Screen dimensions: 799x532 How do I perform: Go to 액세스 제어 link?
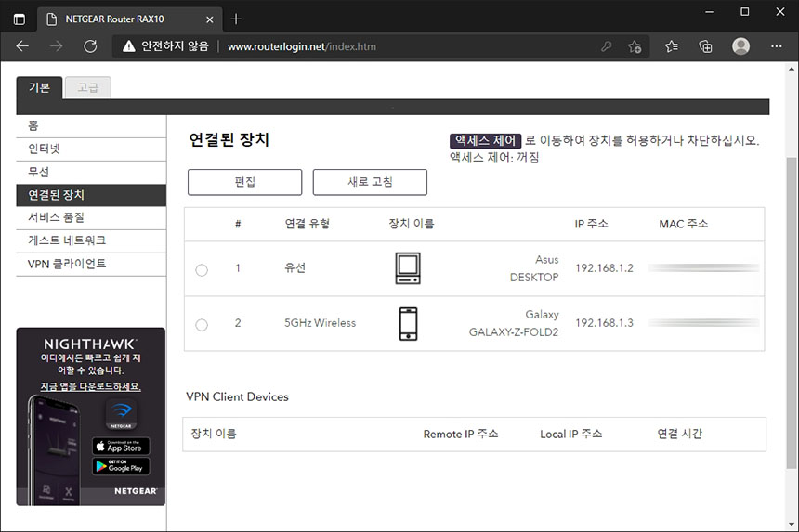tap(485, 140)
